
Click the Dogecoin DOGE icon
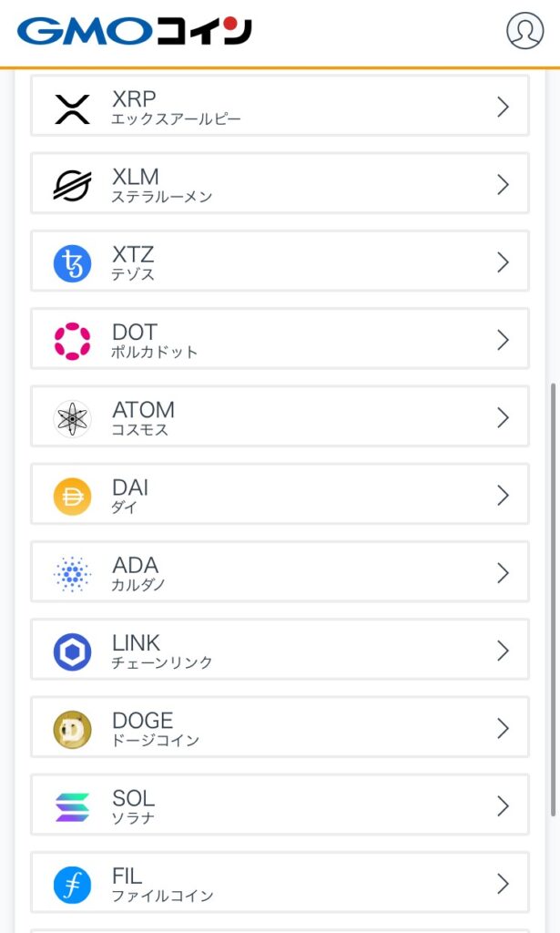[72, 729]
